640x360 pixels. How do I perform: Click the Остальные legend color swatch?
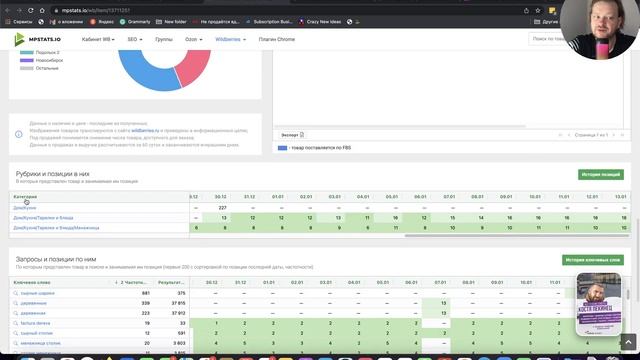[27, 68]
